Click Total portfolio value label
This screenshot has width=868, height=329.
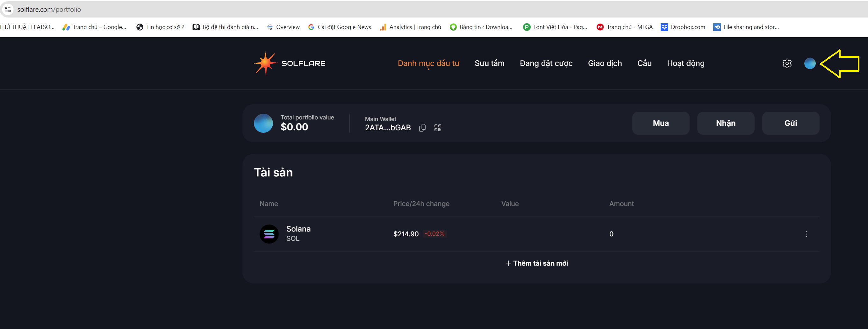(307, 118)
